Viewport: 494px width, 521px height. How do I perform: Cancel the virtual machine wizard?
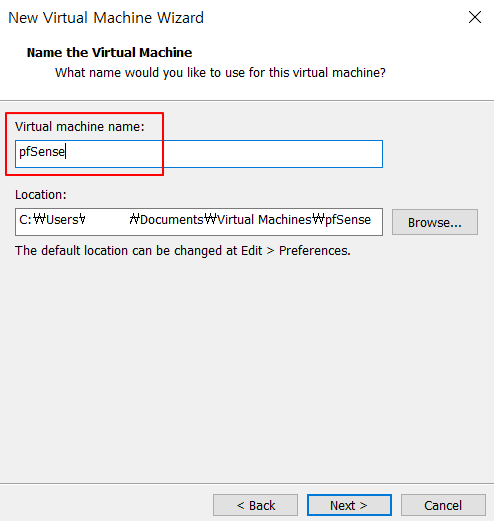[x=443, y=505]
